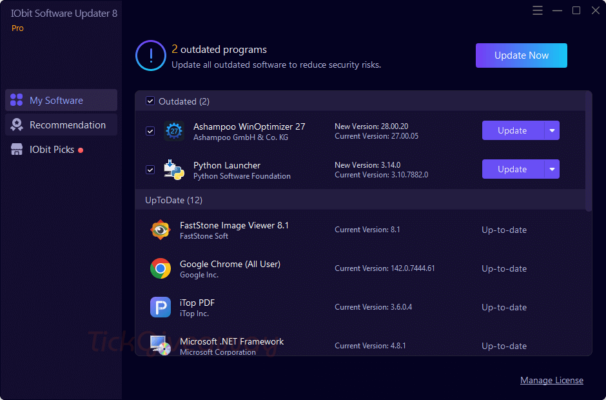Click the Ashampoo WinOptimizer 27 icon
The width and height of the screenshot is (606, 400).
(174, 131)
